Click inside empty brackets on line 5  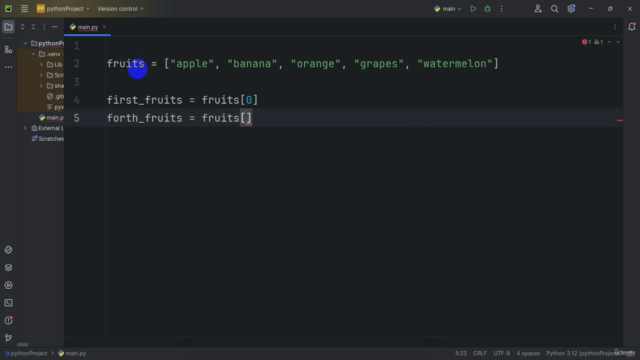(246, 118)
